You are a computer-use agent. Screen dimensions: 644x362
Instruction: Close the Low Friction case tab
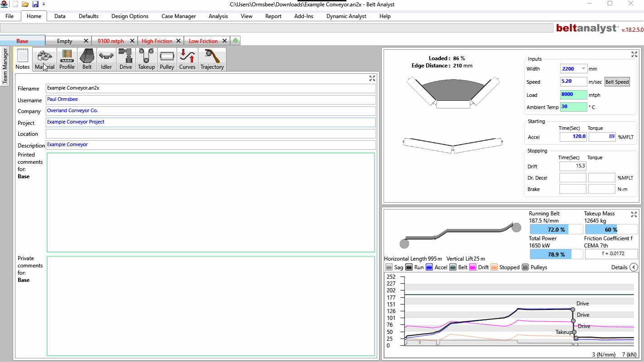click(225, 41)
